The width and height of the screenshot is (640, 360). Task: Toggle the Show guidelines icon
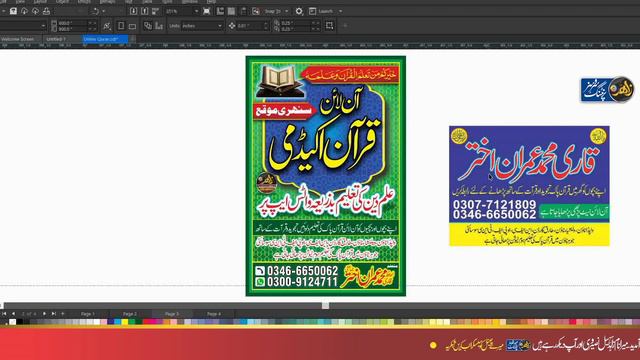click(244, 11)
